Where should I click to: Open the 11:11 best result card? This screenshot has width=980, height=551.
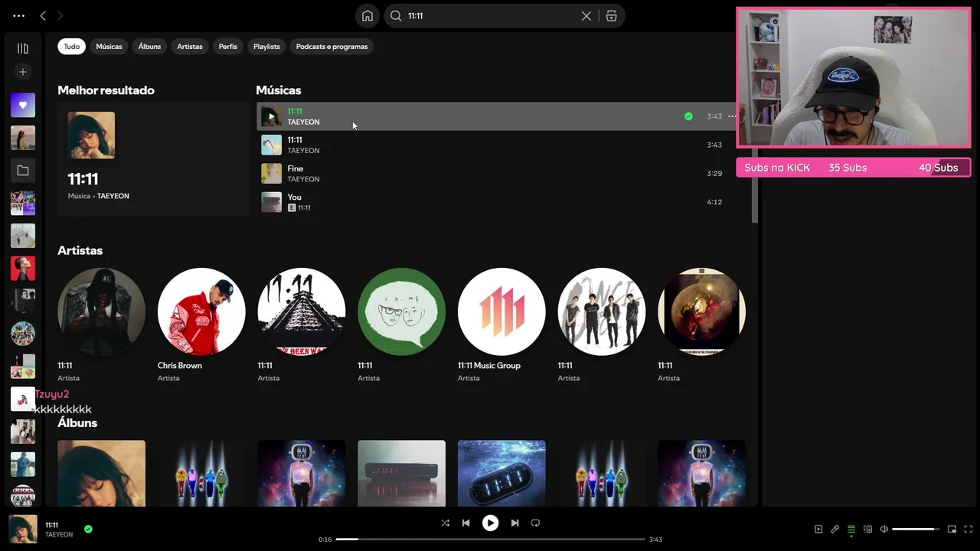153,159
